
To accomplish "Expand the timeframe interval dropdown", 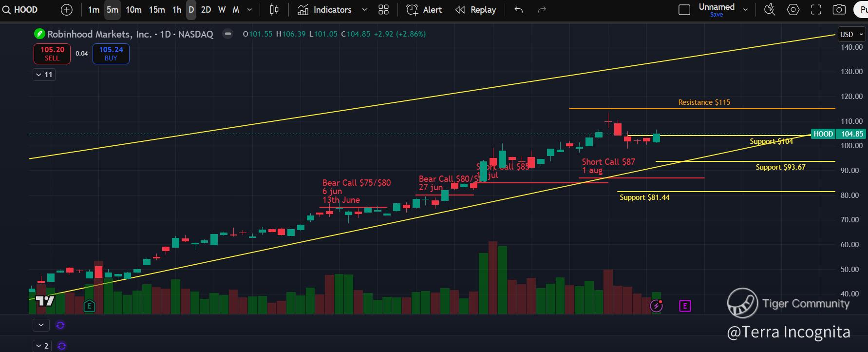I will click(250, 10).
